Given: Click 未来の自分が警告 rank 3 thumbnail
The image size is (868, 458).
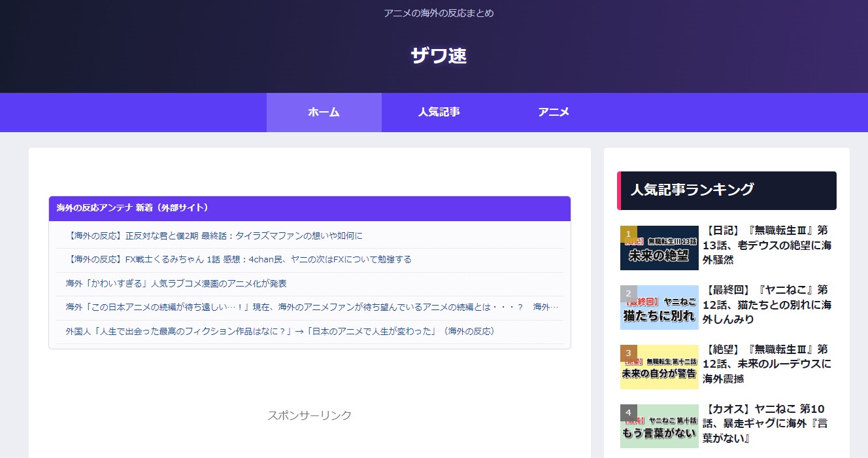Looking at the screenshot, I should pyautogui.click(x=659, y=367).
